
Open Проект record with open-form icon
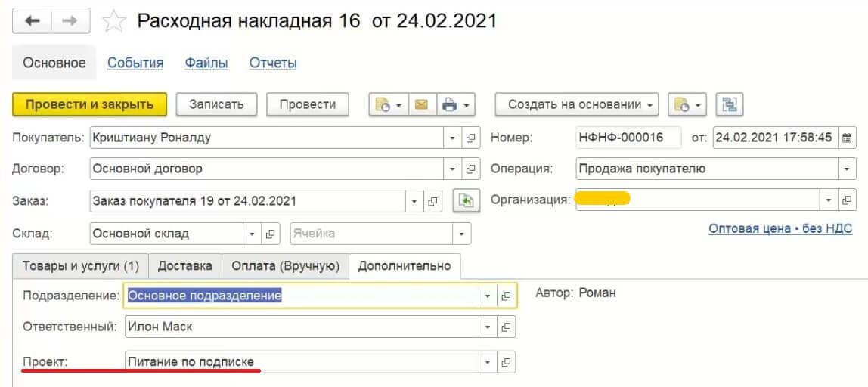tap(505, 363)
